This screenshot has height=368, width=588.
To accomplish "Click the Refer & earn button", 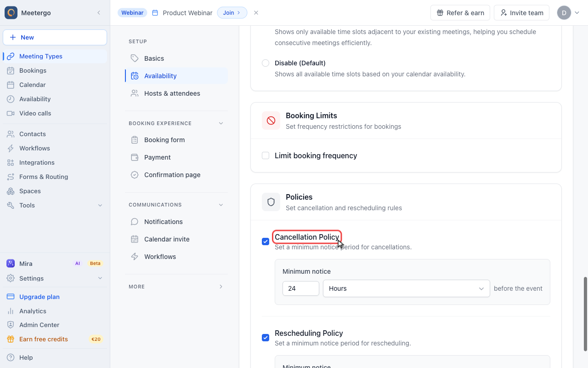I will 460,13.
